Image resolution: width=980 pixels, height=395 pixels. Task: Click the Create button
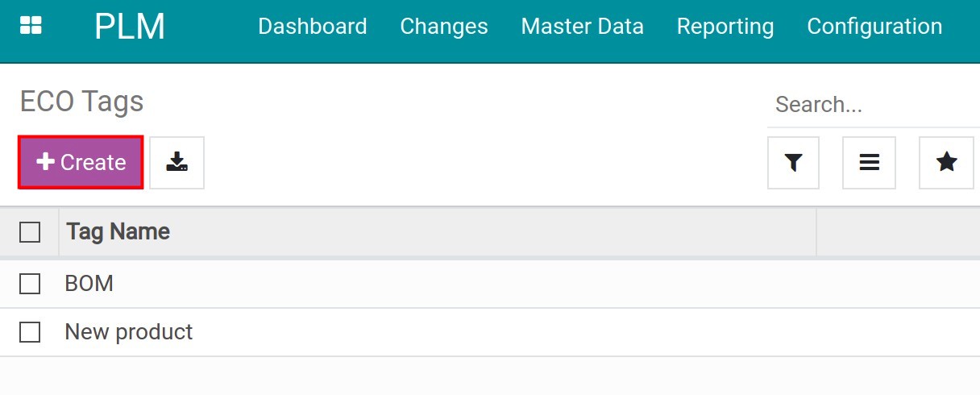click(x=81, y=163)
